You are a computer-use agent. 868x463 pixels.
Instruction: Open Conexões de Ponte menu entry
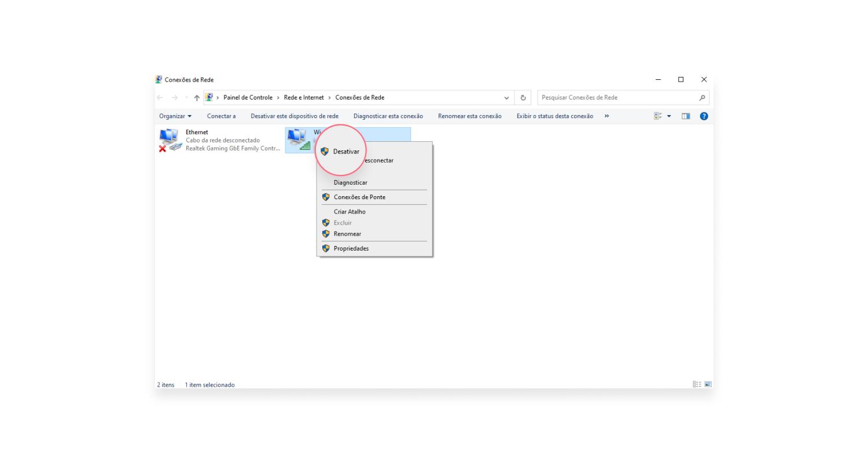[x=359, y=197]
